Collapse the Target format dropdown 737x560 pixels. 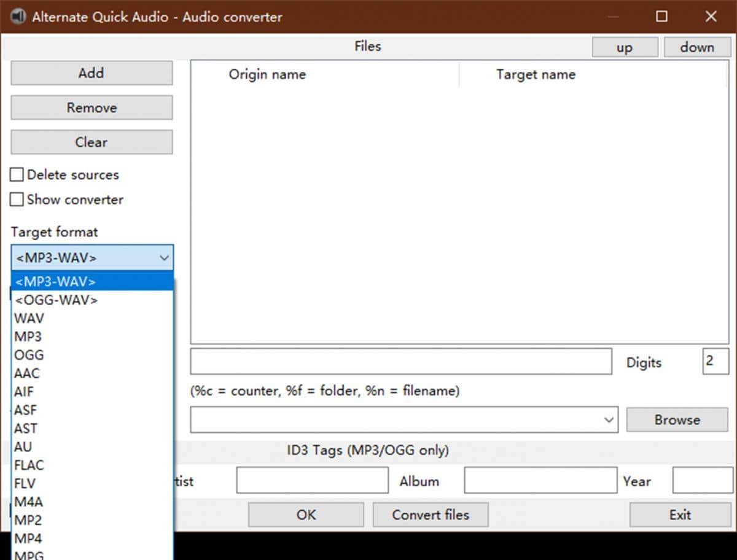click(164, 258)
